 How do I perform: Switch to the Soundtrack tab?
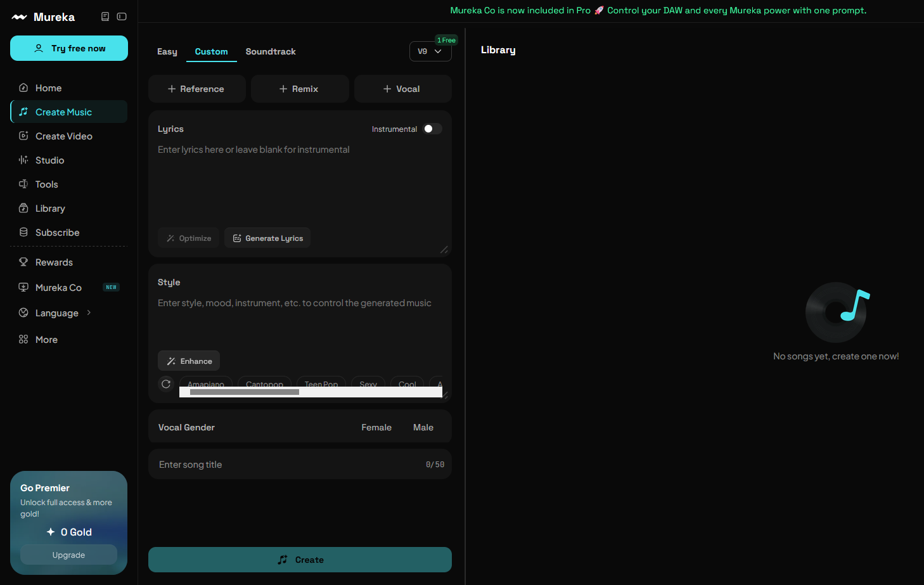[271, 51]
